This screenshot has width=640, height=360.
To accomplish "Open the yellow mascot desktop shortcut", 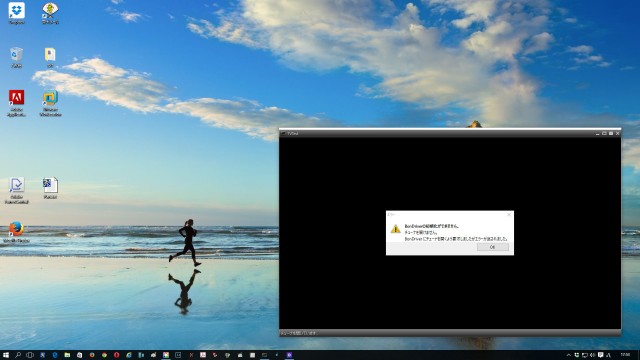I will (x=50, y=13).
